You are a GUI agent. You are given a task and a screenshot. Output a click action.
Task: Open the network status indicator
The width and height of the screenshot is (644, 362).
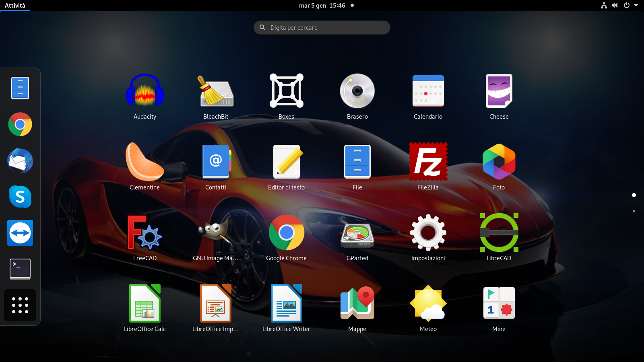604,5
